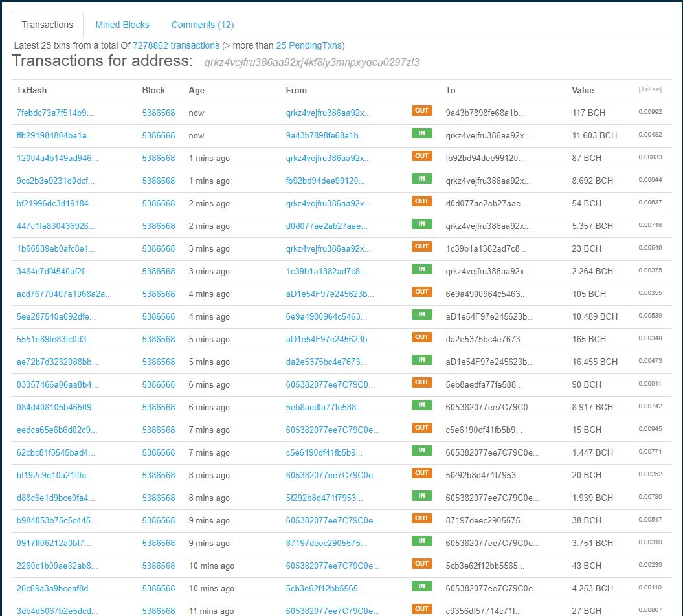View the 25 PendingTxns link

309,45
